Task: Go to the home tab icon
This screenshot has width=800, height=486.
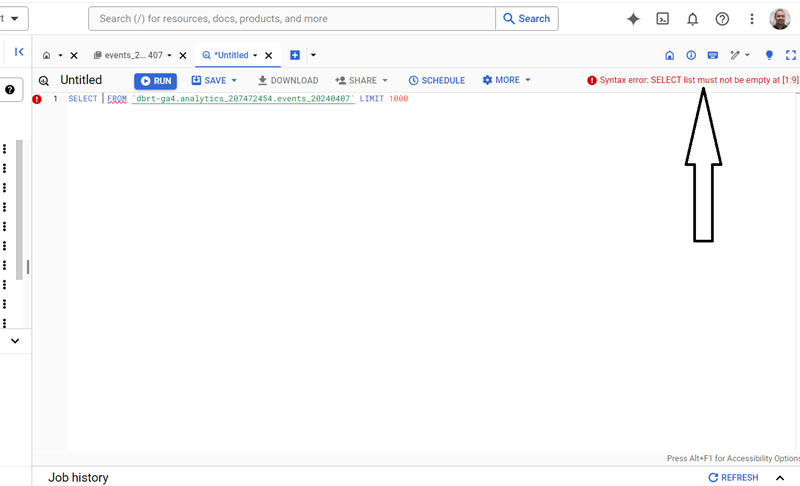Action: coord(46,55)
